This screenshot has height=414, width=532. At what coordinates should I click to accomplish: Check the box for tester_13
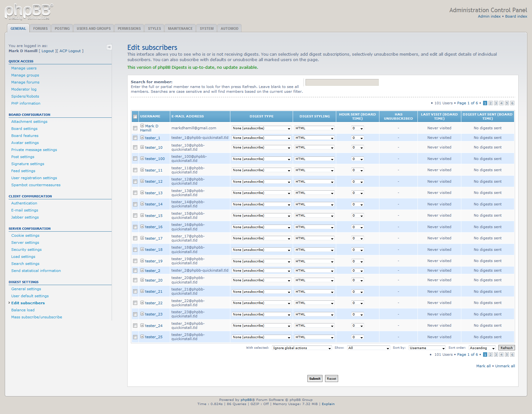click(135, 193)
